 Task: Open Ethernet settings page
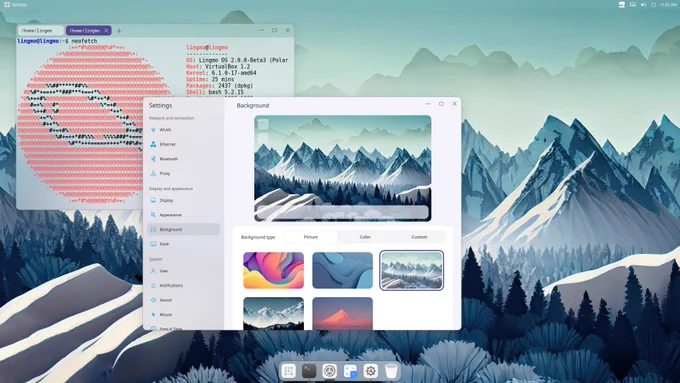pyautogui.click(x=183, y=144)
